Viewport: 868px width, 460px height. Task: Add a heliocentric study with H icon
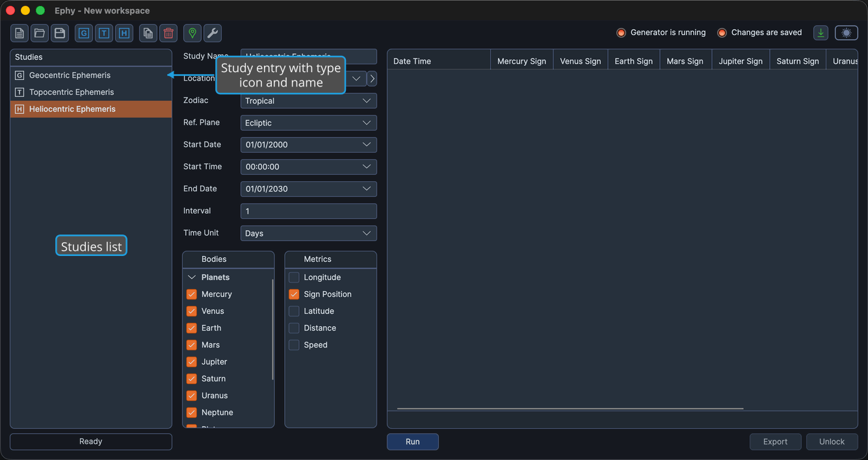tap(124, 33)
